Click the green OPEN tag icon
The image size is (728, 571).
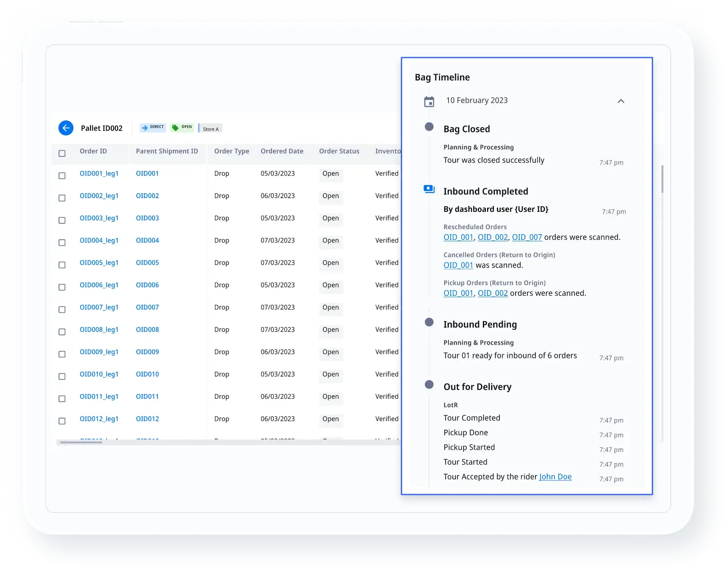[x=176, y=128]
